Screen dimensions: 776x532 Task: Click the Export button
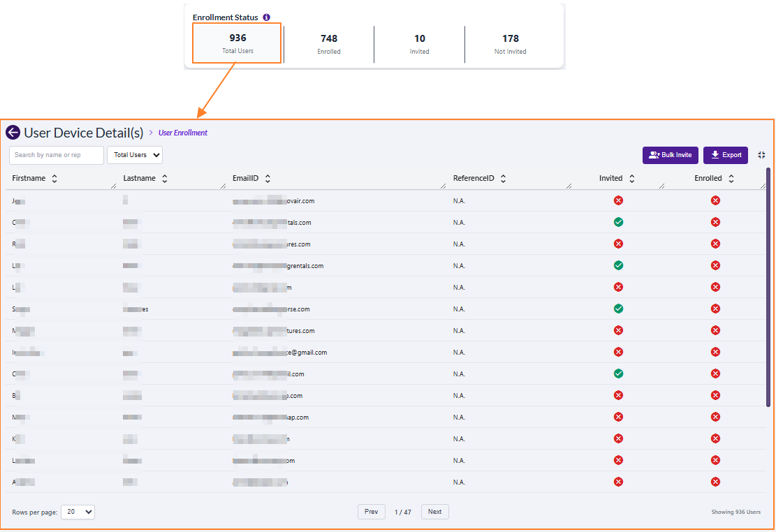[x=725, y=155]
